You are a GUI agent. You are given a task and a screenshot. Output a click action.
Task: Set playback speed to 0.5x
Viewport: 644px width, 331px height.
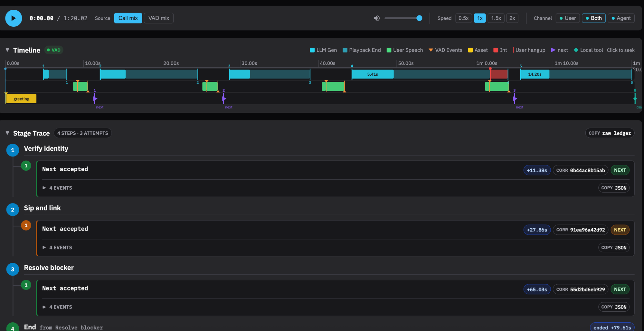464,18
